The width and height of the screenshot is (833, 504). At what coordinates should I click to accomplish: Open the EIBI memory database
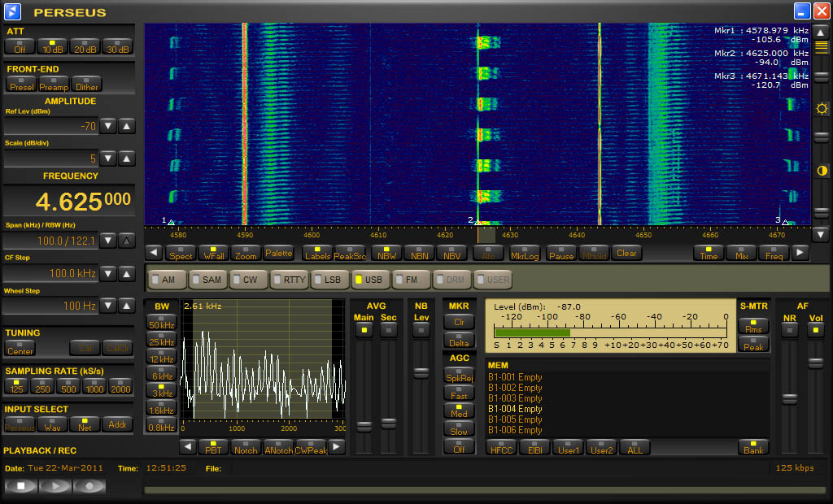pos(535,447)
